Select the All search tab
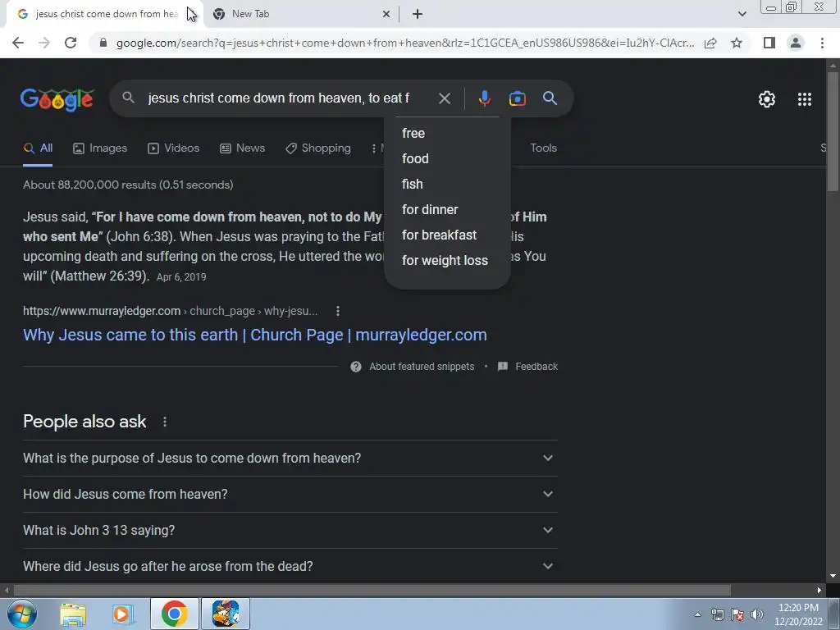Viewport: 840px width, 630px height. [38, 148]
